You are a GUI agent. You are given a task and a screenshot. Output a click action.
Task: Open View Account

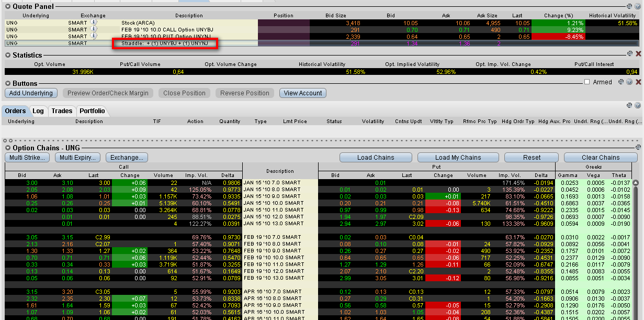coord(303,93)
